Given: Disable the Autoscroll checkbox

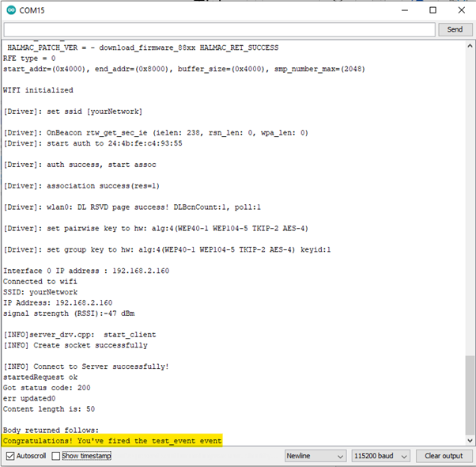Looking at the screenshot, I should coord(10,456).
